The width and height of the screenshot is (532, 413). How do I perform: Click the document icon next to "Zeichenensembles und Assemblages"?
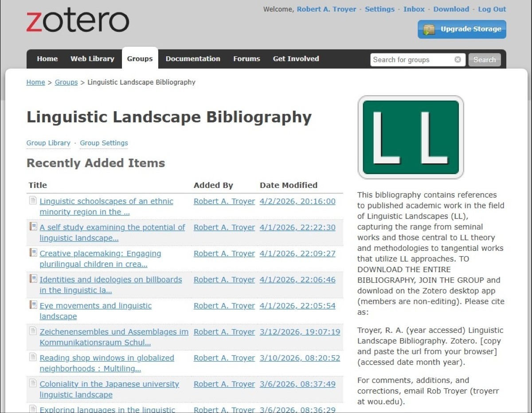[x=32, y=331]
